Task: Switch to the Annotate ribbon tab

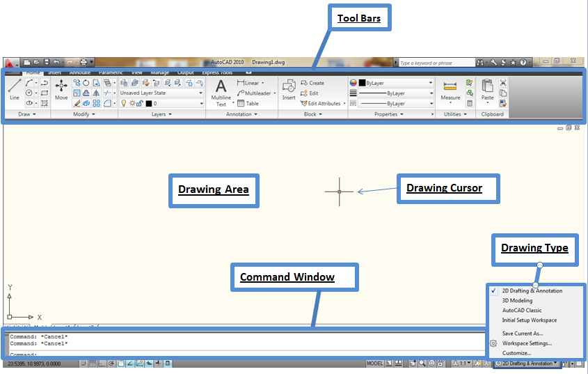Action: click(x=80, y=72)
